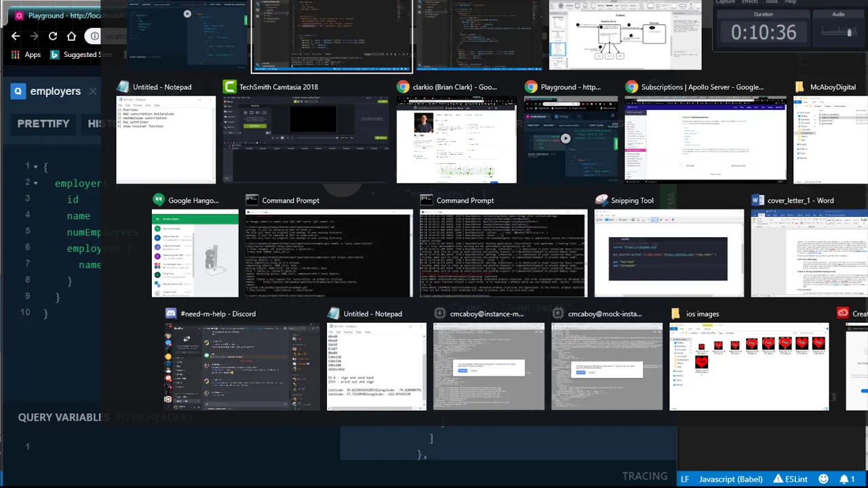The image size is (868, 488).
Task: Switch to the diagram window thumbnail in top row
Action: (625, 35)
